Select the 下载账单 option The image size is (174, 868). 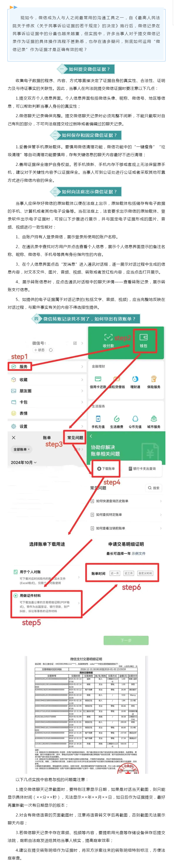[106, 468]
